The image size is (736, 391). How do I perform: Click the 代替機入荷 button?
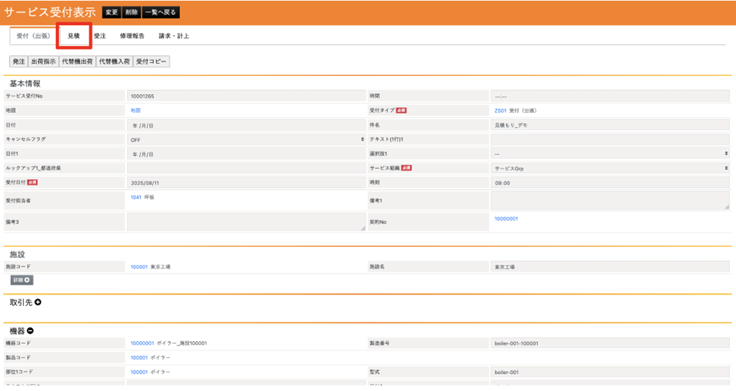point(115,61)
